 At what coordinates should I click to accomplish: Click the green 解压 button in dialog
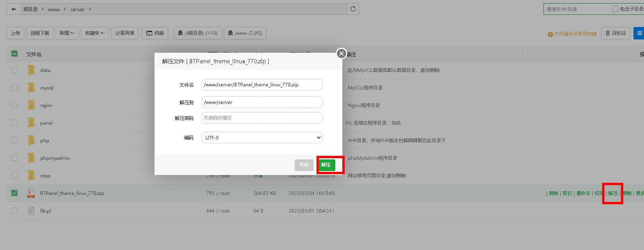coord(326,165)
